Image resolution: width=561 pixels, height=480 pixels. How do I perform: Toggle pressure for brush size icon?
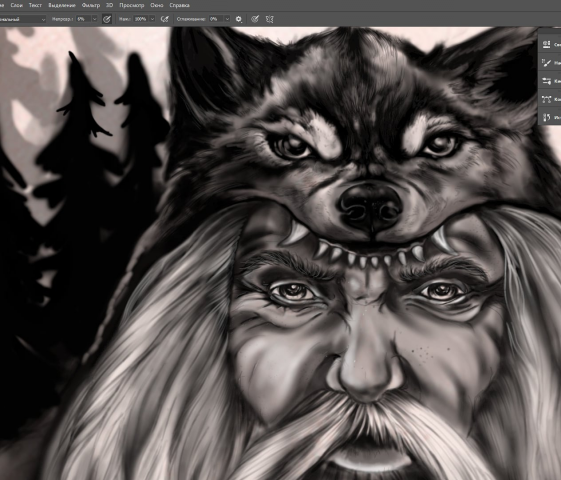255,19
